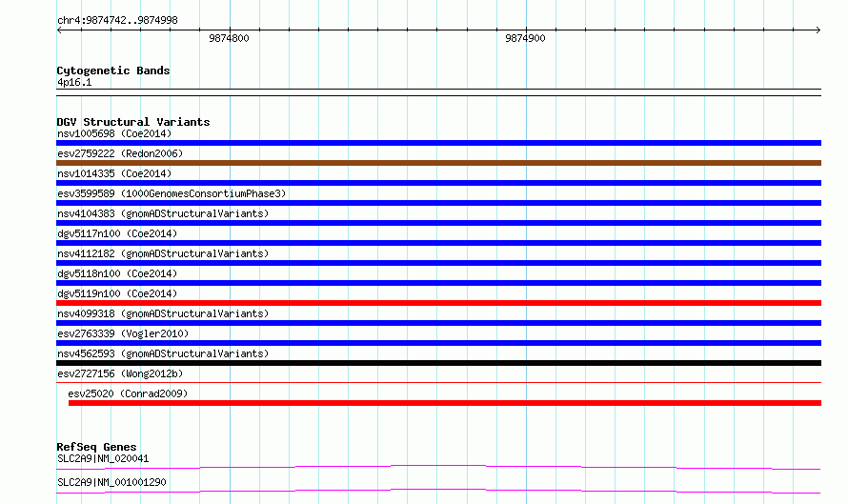Open esv2759222 (Redon2006) variant label
The height and width of the screenshot is (504, 848).
[x=120, y=153]
